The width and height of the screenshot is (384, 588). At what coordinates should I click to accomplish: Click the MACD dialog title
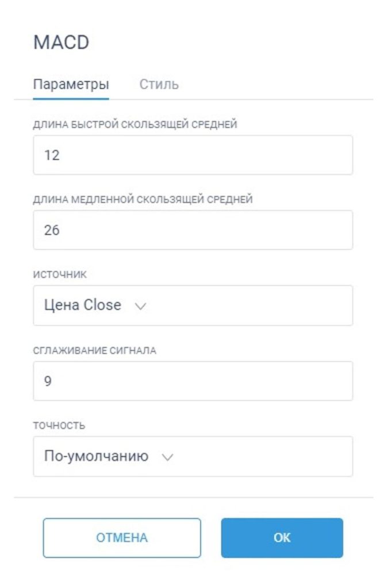61,43
